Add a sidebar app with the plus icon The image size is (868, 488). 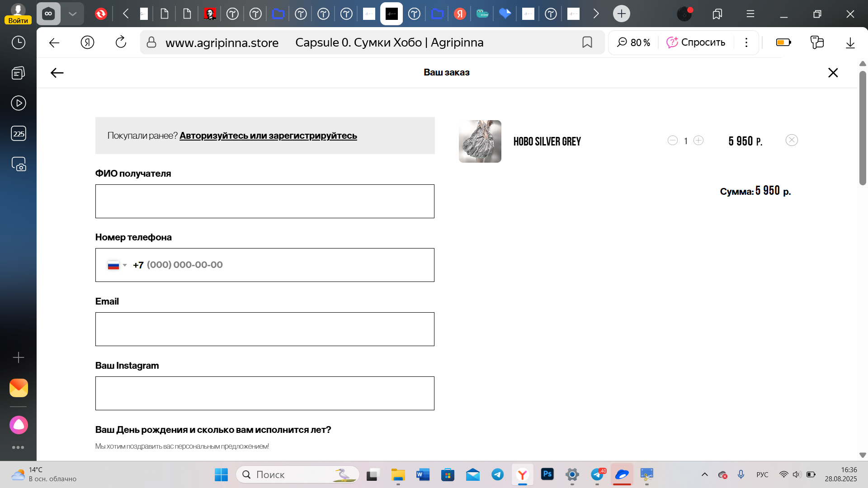[18, 358]
